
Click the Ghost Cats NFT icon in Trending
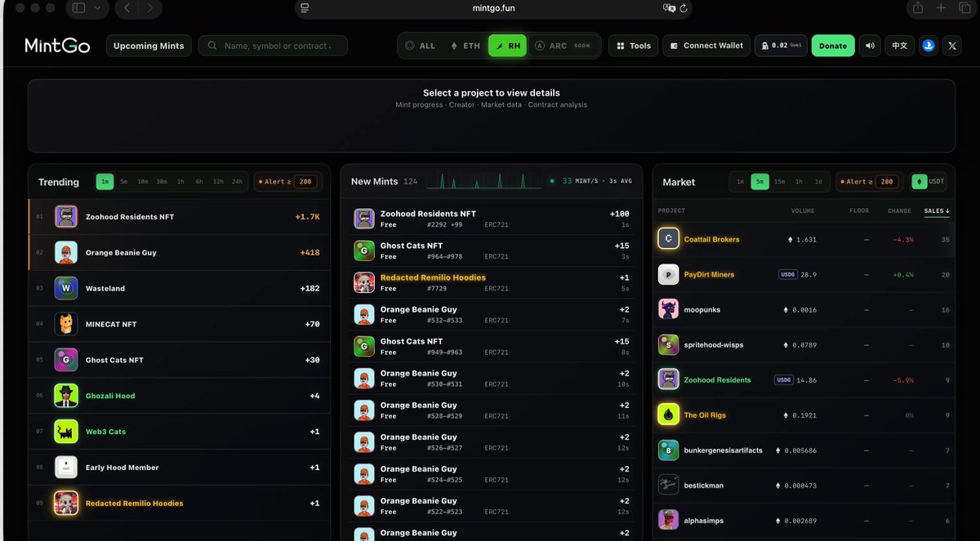(66, 360)
